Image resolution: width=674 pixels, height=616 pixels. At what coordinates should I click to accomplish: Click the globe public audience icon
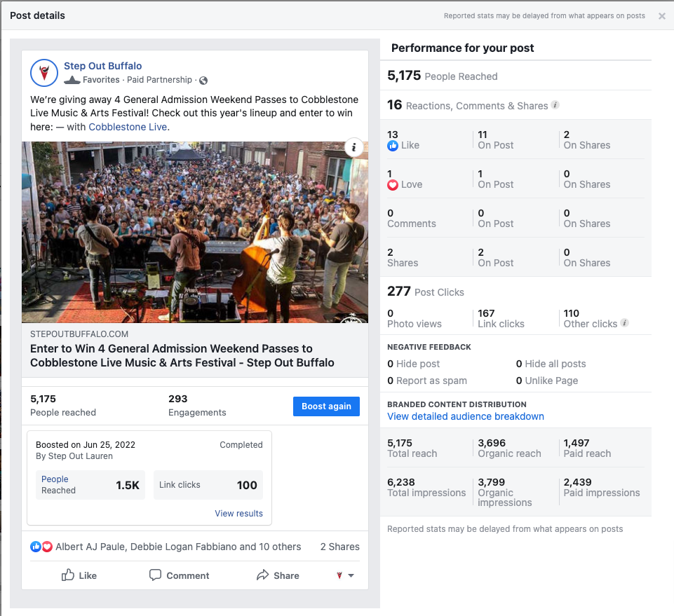tap(203, 81)
